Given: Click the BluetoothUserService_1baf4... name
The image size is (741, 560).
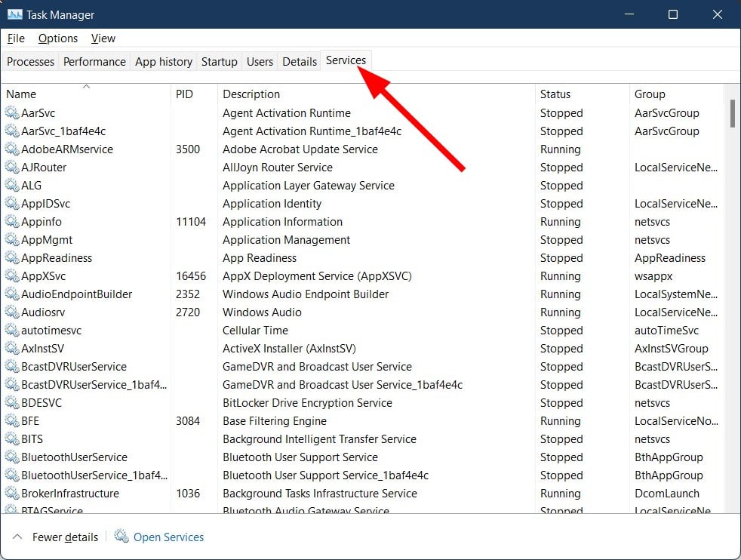Looking at the screenshot, I should [94, 475].
